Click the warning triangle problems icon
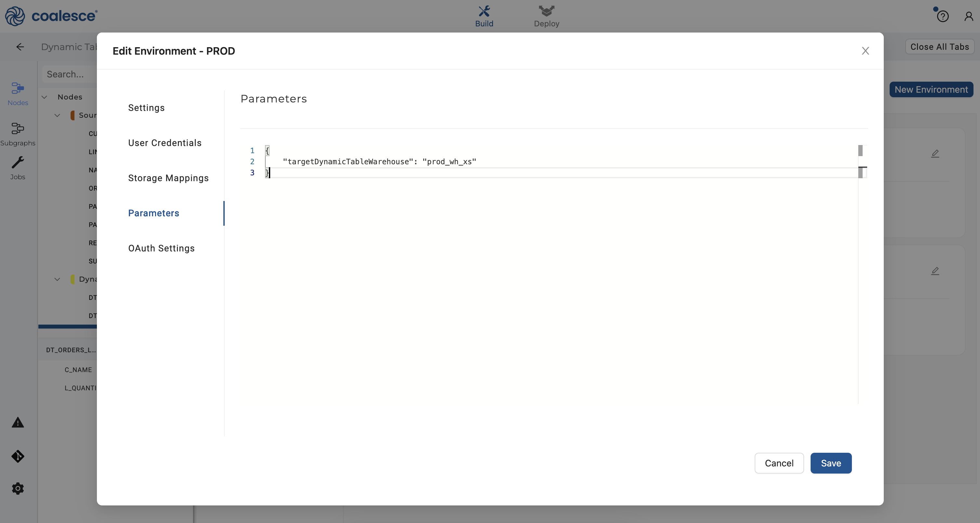Viewport: 980px width, 523px height. (18, 422)
